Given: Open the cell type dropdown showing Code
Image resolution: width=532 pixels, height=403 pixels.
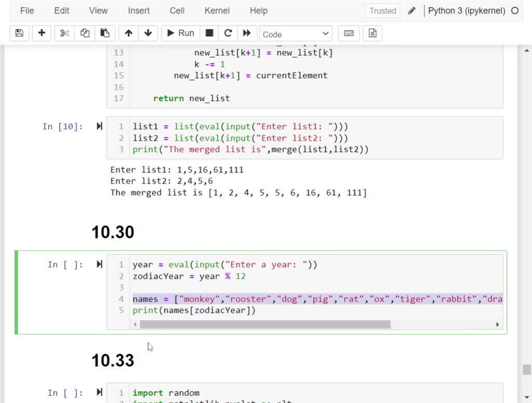Looking at the screenshot, I should point(295,33).
